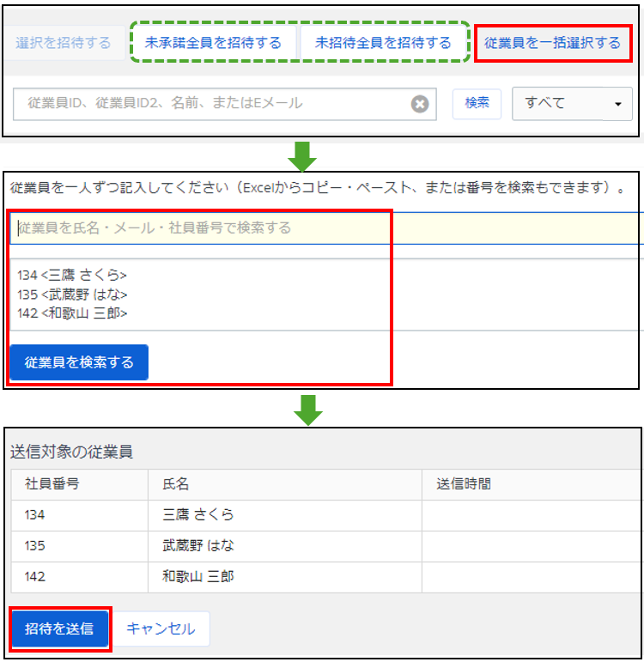The width and height of the screenshot is (644, 662).
Task: Select the entry 135 <武蔵野 はな>
Action: 72,295
